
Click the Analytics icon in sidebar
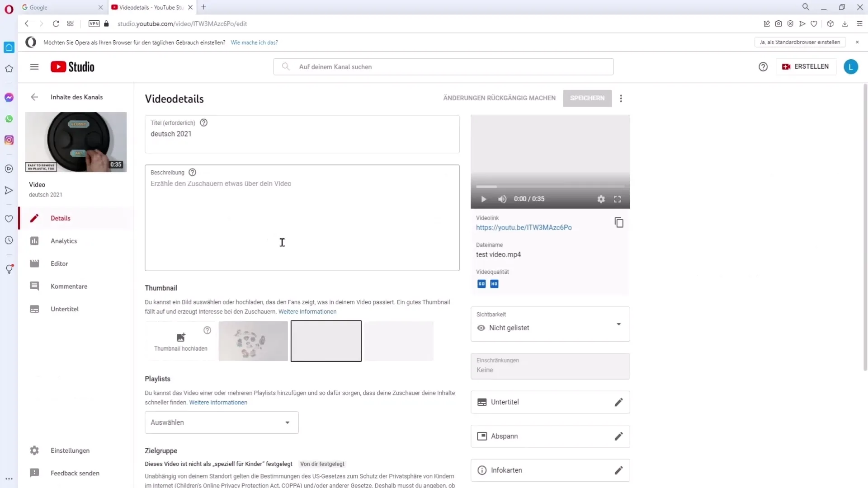[34, 241]
